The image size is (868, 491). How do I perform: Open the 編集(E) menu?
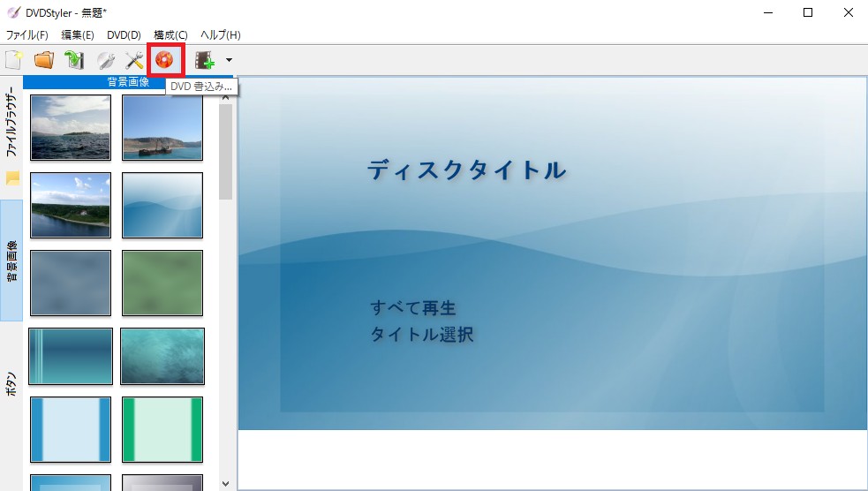pos(78,34)
